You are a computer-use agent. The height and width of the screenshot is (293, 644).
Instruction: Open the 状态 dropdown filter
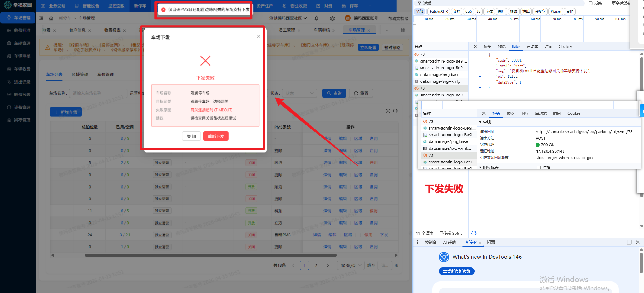tap(299, 93)
